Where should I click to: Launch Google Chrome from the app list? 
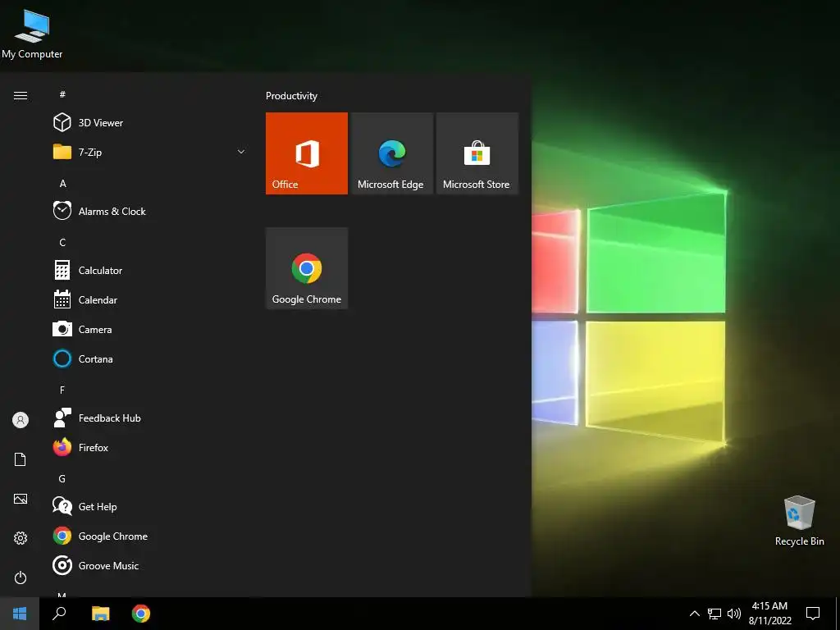pos(150,536)
